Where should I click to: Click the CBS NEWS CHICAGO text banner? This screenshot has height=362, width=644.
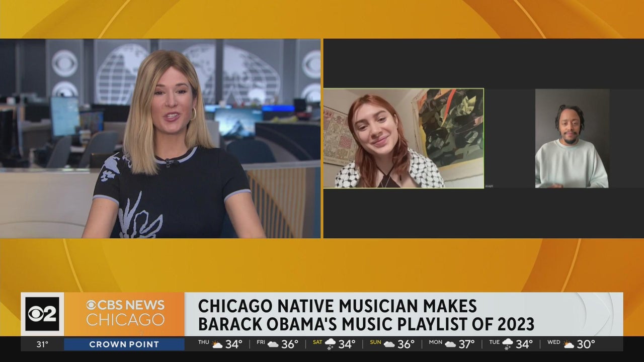125,313
